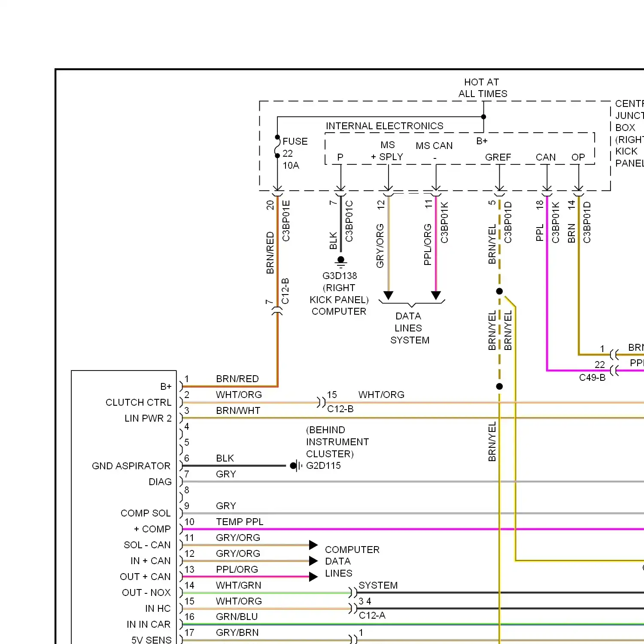Select the "OUT - NOX" pin label
Image resolution: width=644 pixels, height=644 pixels.
pos(146,592)
